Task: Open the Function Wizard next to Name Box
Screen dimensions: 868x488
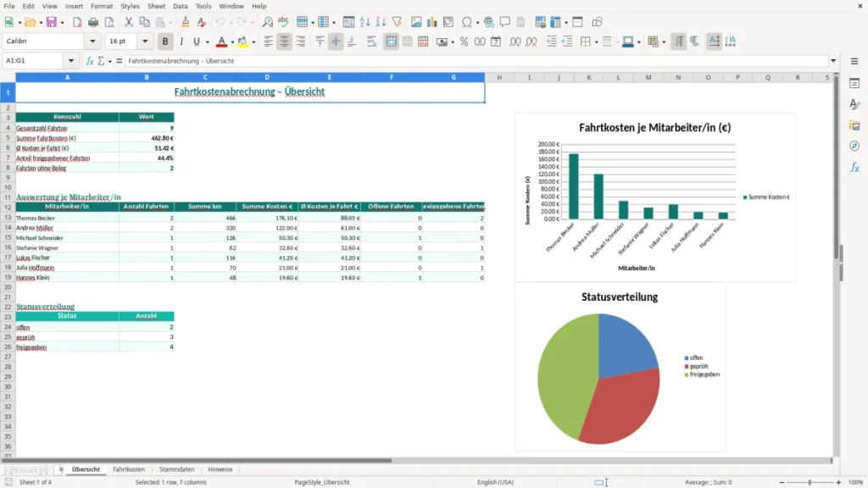Action: (90, 61)
